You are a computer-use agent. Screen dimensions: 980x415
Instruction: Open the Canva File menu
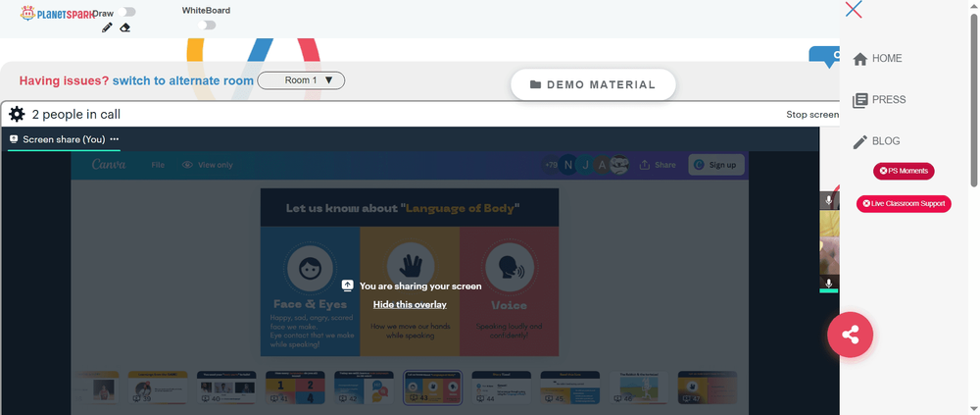[x=158, y=165]
